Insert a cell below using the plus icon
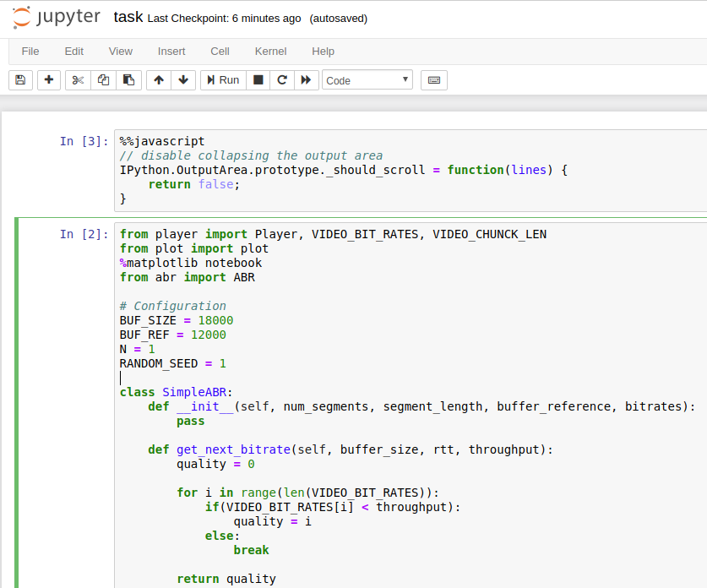Viewport: 707px width, 588px height. pyautogui.click(x=49, y=80)
